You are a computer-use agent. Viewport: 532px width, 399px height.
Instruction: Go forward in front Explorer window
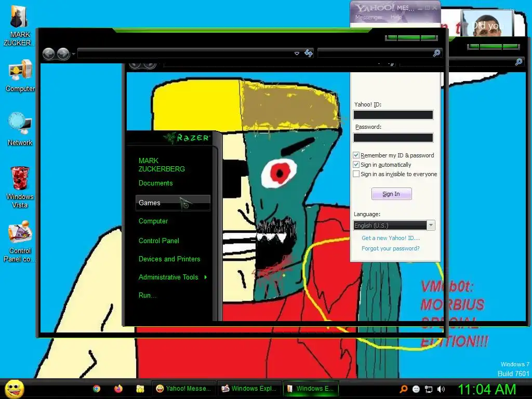click(63, 54)
